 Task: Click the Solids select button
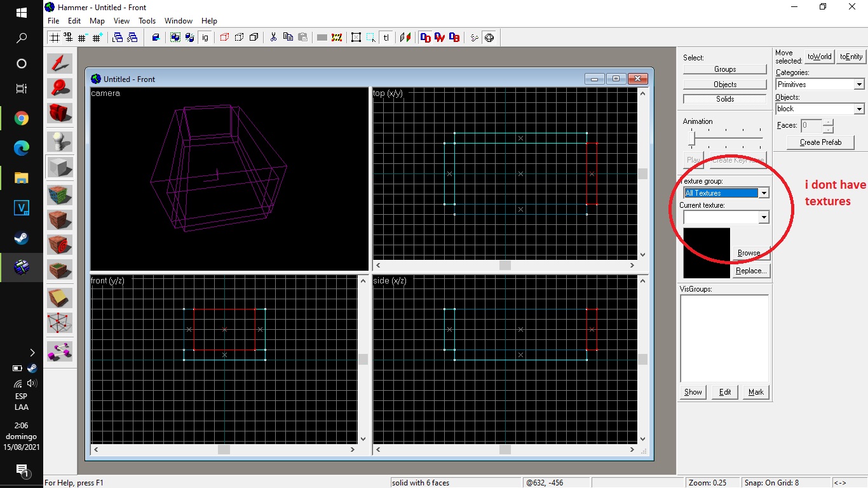pyautogui.click(x=725, y=99)
